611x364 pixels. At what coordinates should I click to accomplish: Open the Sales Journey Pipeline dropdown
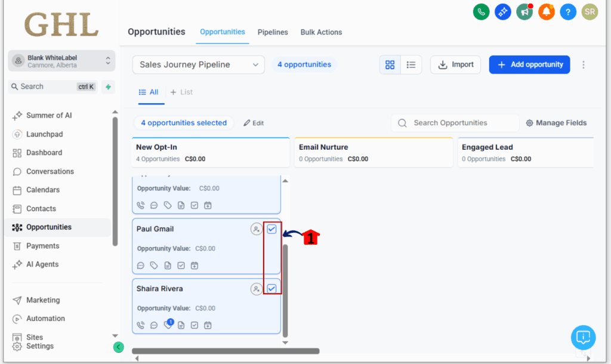198,64
